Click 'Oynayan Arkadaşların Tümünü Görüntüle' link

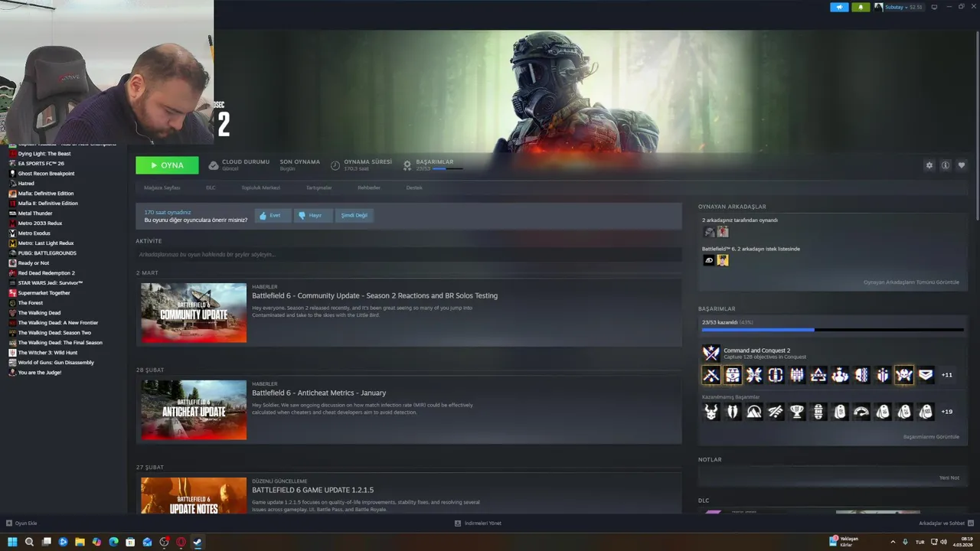[x=911, y=282]
